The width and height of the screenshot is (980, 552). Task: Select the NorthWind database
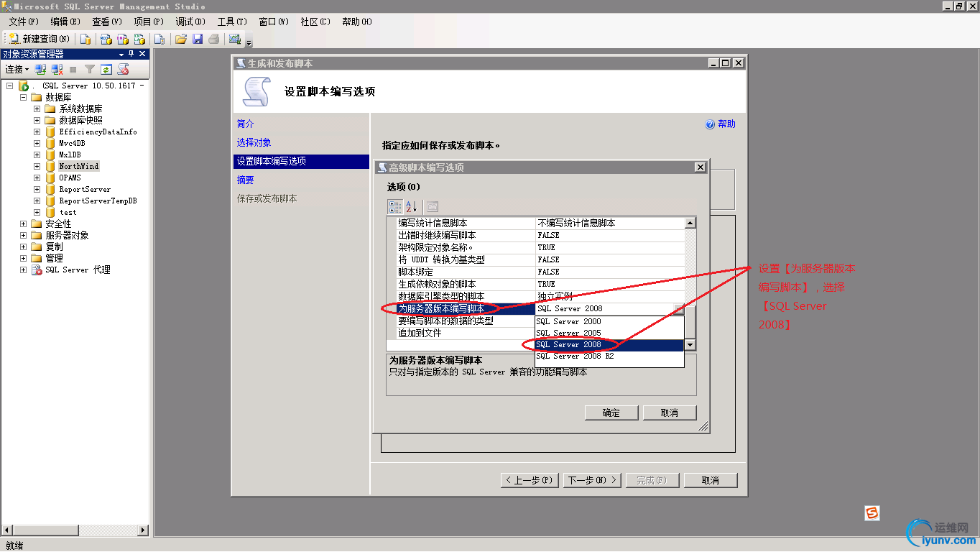click(79, 166)
